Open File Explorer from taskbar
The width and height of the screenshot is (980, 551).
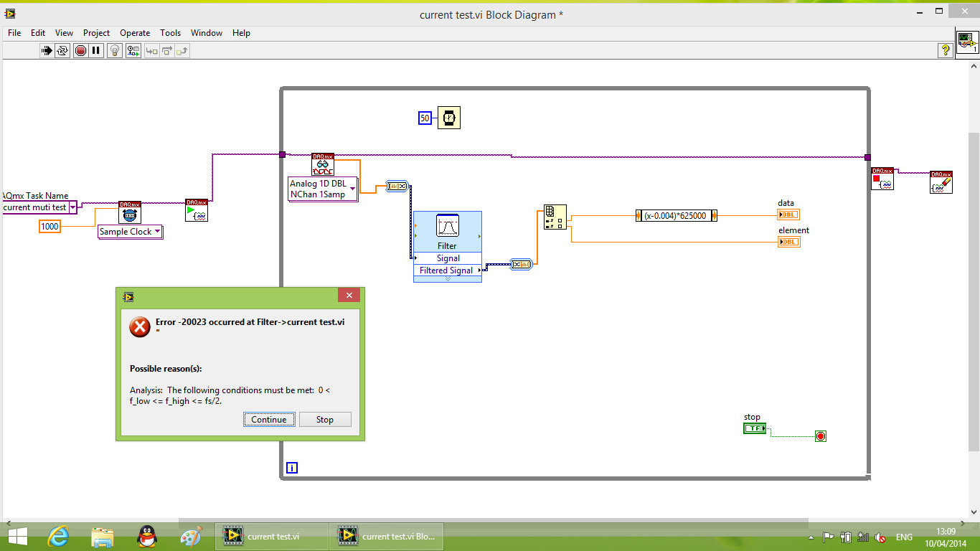point(103,536)
